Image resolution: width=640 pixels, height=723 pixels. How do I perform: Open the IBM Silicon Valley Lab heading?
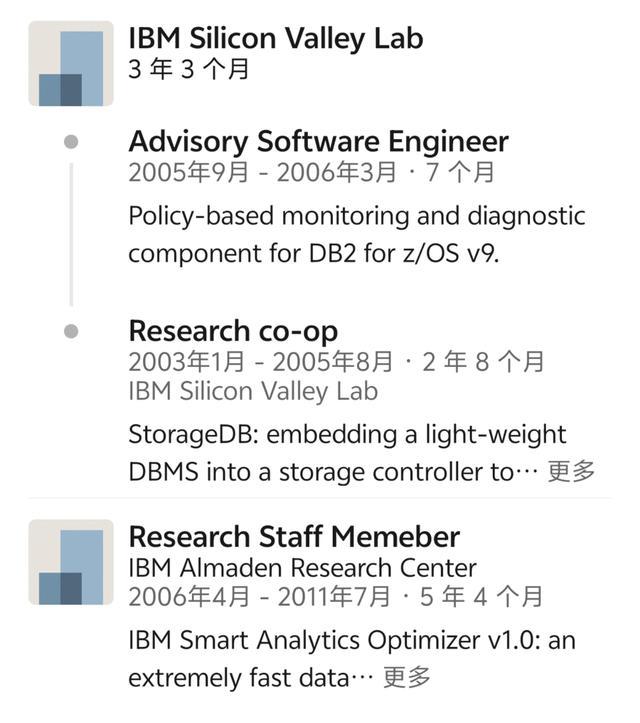click(x=276, y=38)
